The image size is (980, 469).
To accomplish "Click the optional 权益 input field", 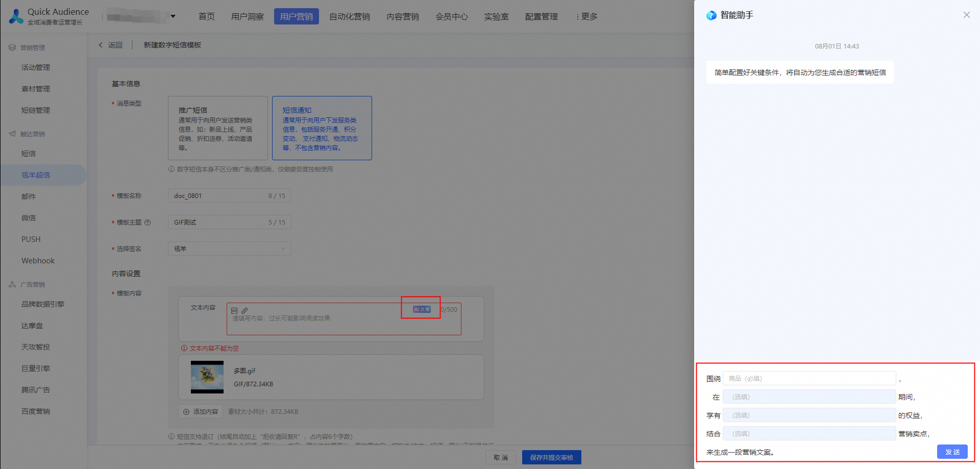I will (x=810, y=415).
